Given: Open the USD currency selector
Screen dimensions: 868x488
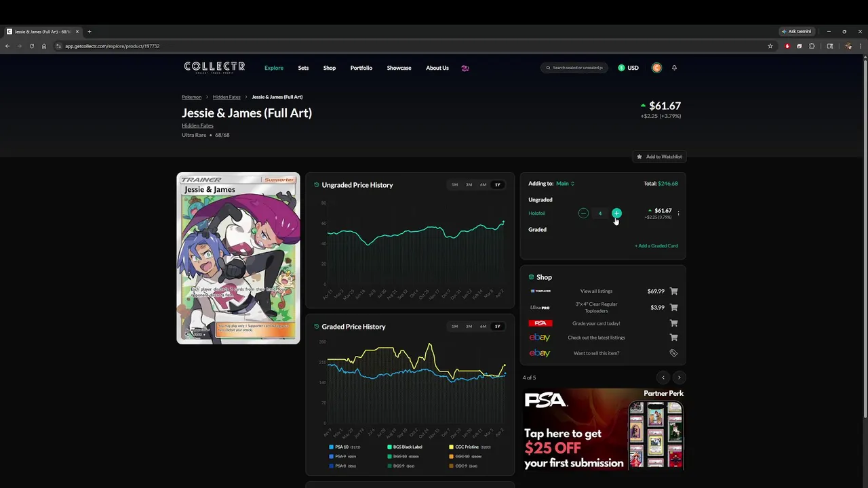Looking at the screenshot, I should tap(628, 68).
